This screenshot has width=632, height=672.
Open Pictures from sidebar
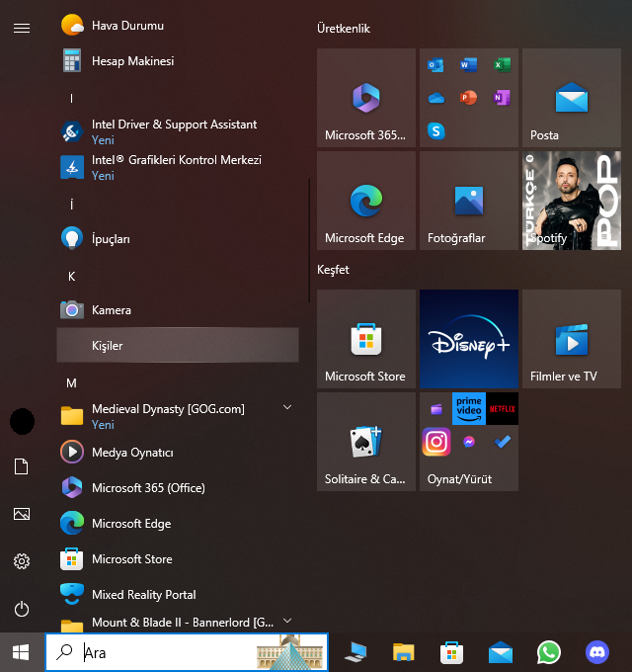click(x=22, y=514)
